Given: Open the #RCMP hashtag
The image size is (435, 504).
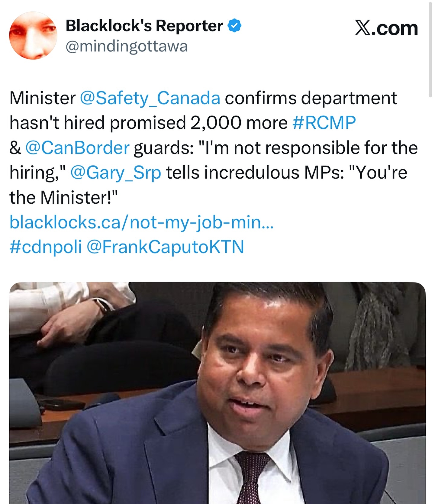Looking at the screenshot, I should pyautogui.click(x=324, y=123).
